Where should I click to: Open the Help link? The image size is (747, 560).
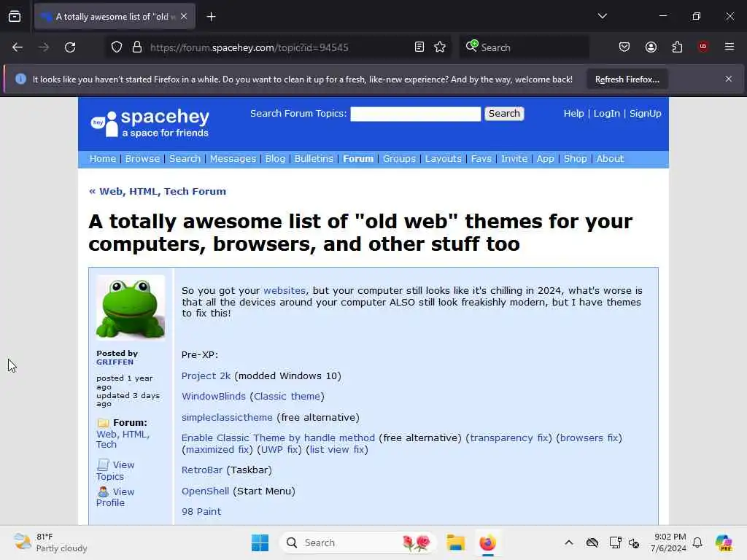tap(573, 113)
